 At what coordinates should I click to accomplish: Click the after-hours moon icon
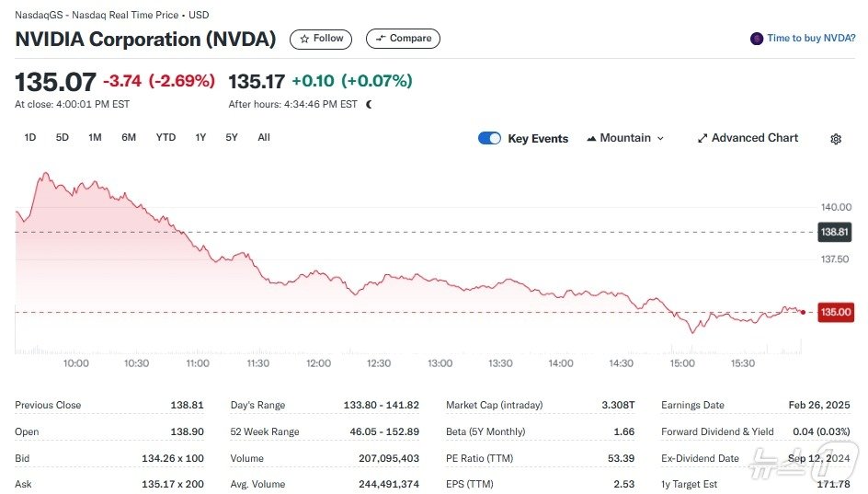point(370,105)
